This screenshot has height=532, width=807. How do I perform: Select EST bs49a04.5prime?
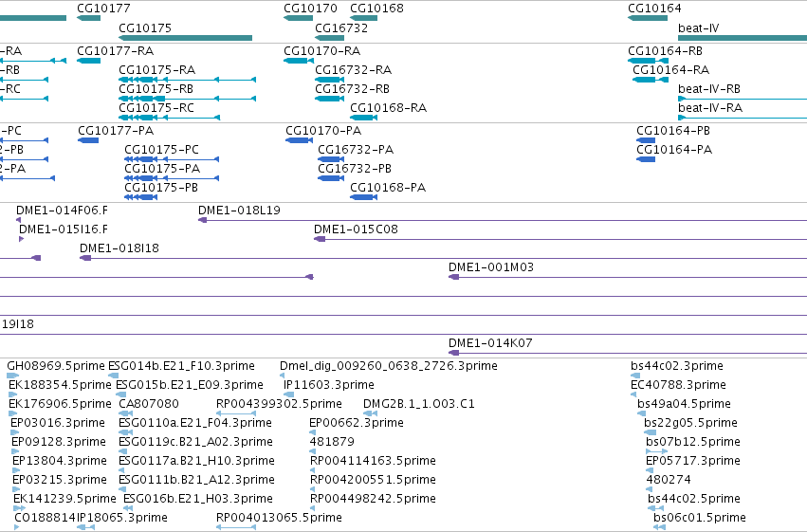pyautogui.click(x=641, y=413)
